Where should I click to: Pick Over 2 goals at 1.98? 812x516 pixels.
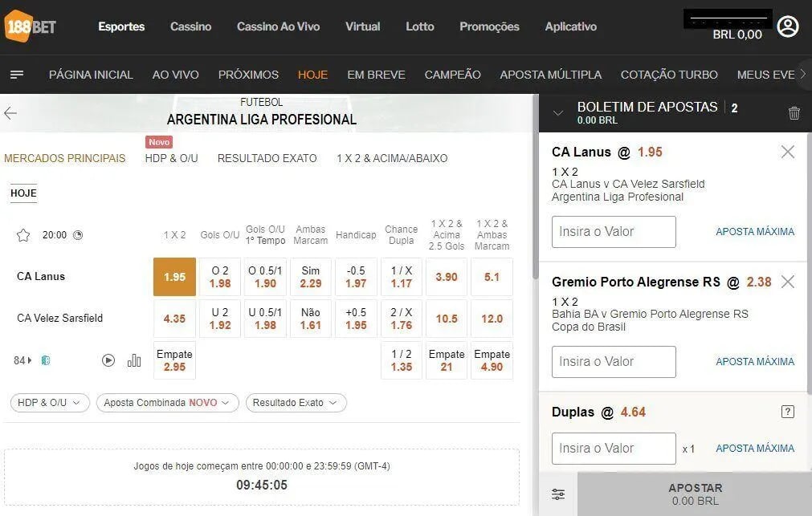tap(220, 277)
